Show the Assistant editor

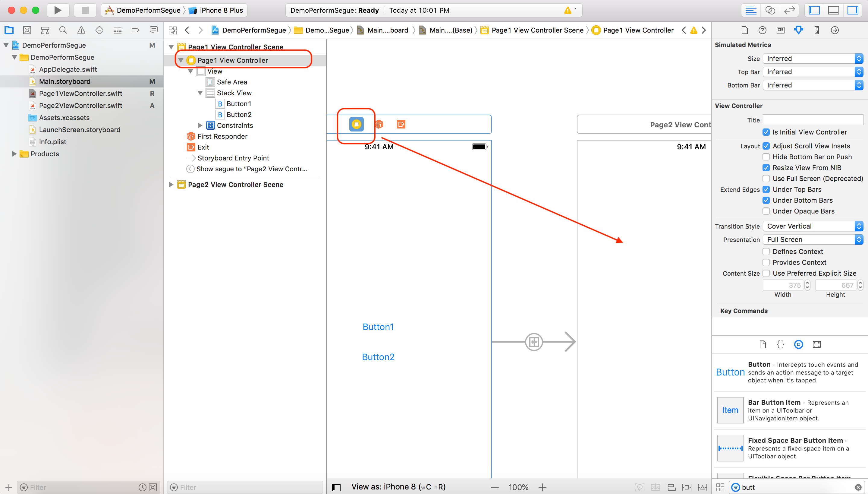pos(770,10)
